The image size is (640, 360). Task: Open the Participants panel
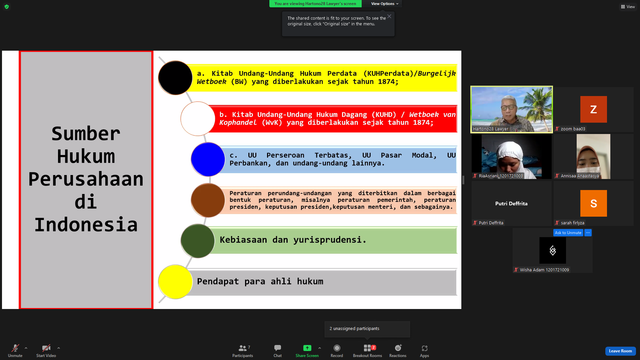243,350
